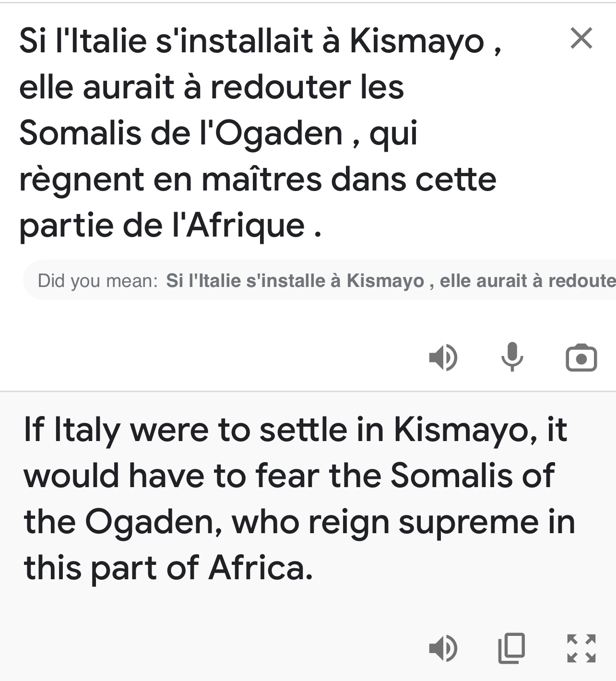The height and width of the screenshot is (681, 616).
Task: Expand the translation to fullscreen view
Action: [x=581, y=648]
